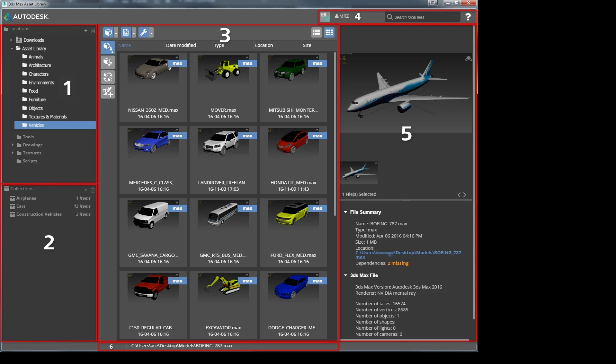Sort by the Type column header
Screen dimensions: 616x364
[219, 45]
